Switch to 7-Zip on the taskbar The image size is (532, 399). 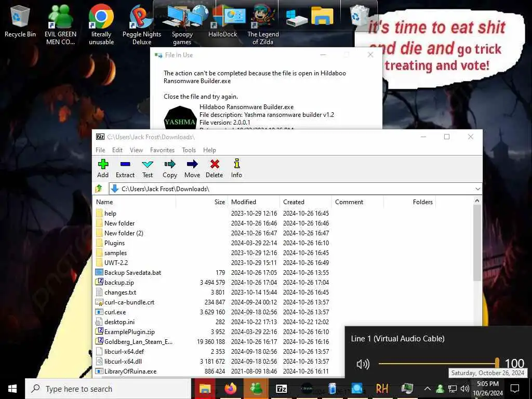pos(281,389)
